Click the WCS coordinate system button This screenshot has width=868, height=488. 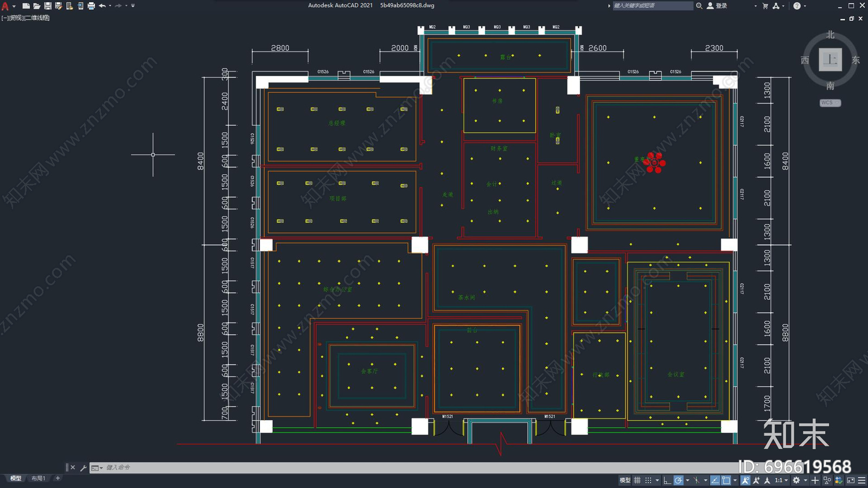click(830, 102)
